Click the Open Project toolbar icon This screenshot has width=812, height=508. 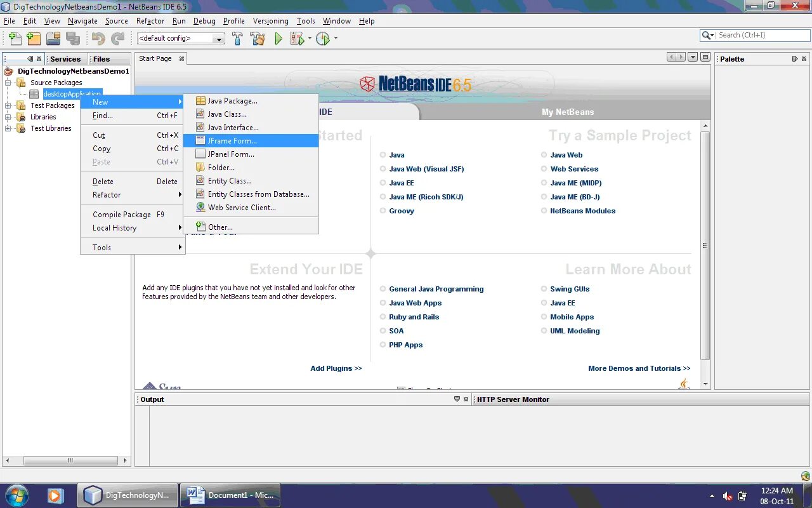coord(53,39)
